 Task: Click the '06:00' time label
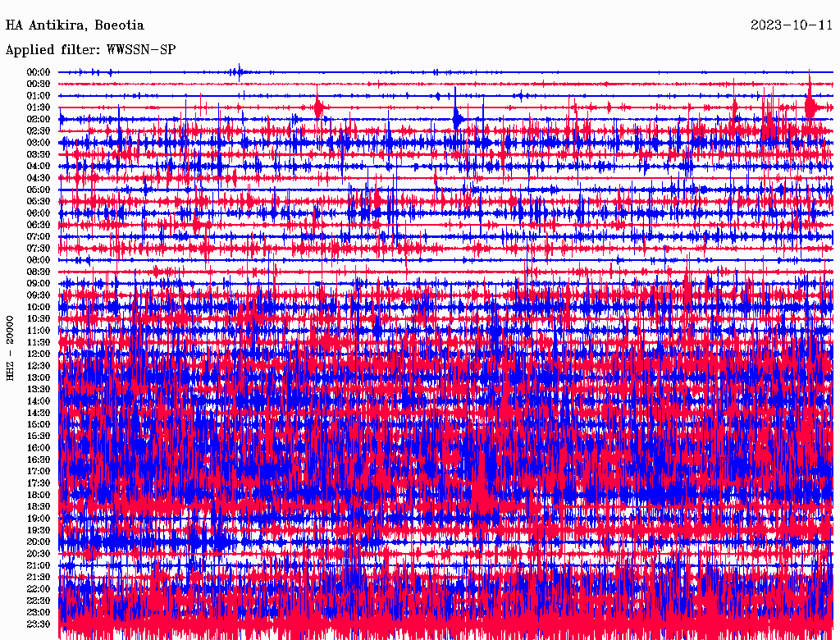[x=39, y=213]
